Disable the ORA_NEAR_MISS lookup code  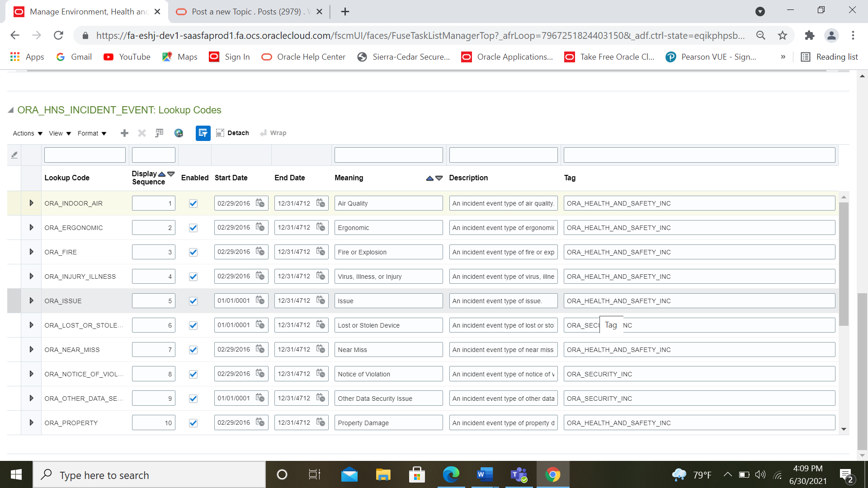coord(193,349)
